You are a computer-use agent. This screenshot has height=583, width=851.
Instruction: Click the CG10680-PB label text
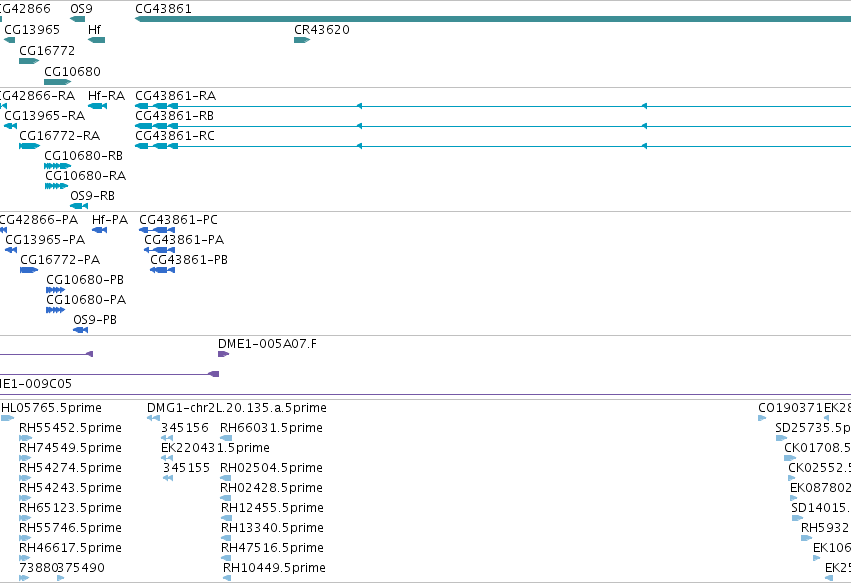(x=85, y=280)
